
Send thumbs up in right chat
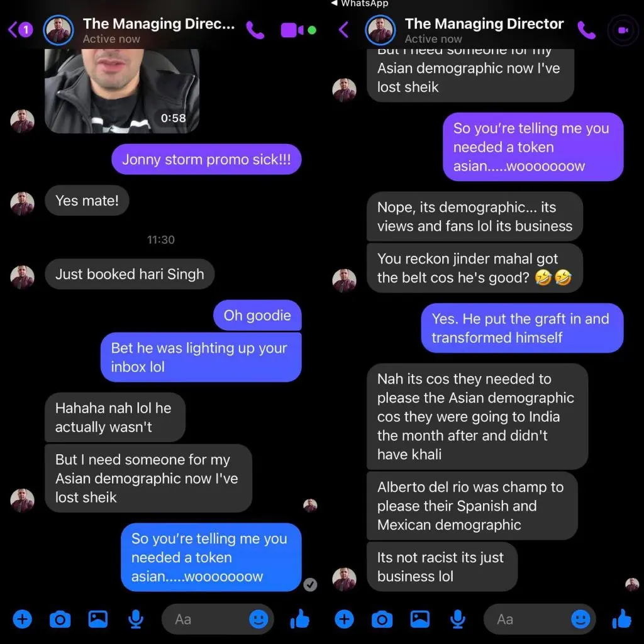(621, 619)
